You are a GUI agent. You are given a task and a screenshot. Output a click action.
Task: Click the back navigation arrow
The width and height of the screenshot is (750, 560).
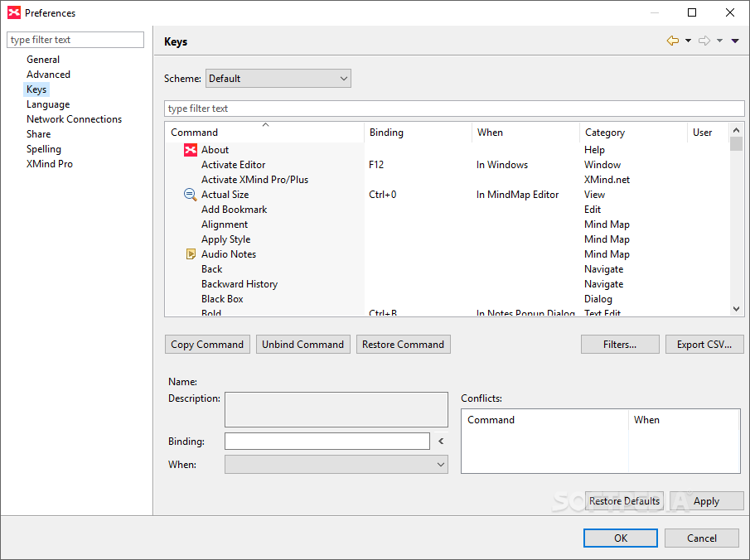coord(672,40)
